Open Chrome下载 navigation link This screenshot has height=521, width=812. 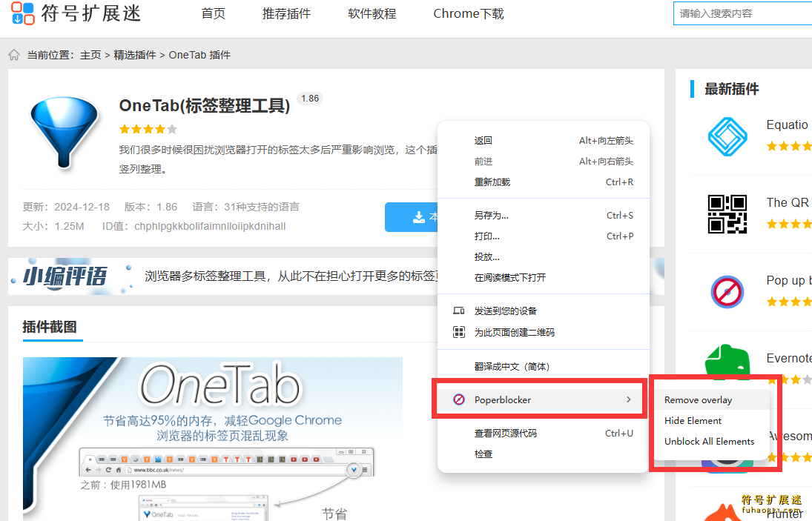point(468,13)
